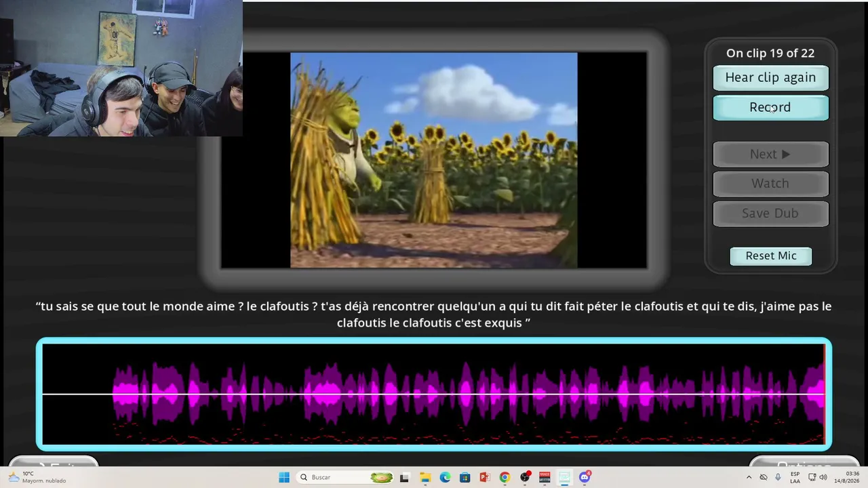Open PowerPoint from the taskbar
This screenshot has width=868, height=488.
[485, 477]
